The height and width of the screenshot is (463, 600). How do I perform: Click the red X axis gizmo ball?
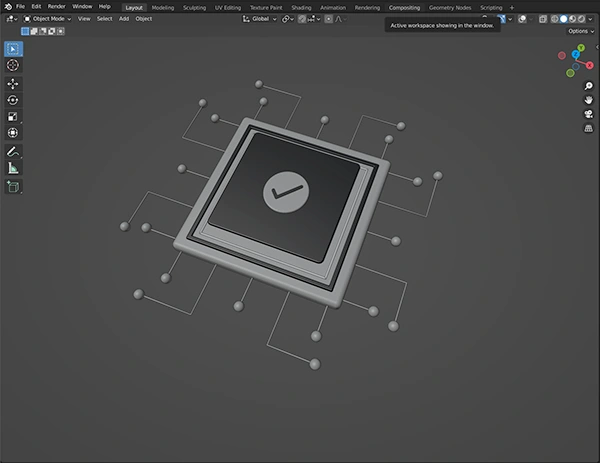(590, 65)
